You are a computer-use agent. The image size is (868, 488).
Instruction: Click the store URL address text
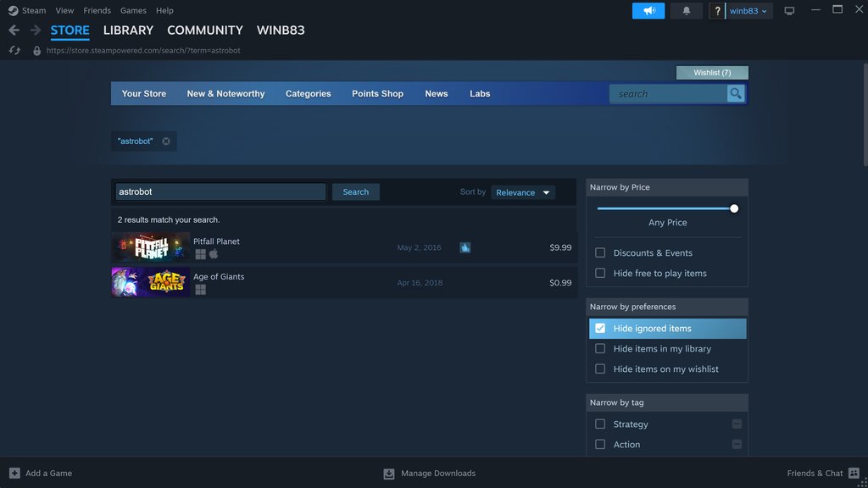click(x=143, y=50)
